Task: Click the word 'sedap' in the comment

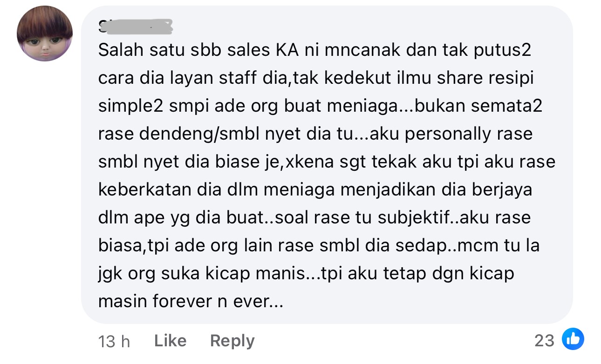Action: [422, 246]
